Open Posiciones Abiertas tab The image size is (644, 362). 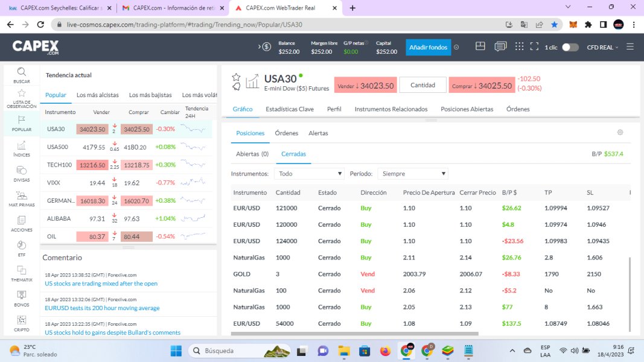pyautogui.click(x=467, y=109)
